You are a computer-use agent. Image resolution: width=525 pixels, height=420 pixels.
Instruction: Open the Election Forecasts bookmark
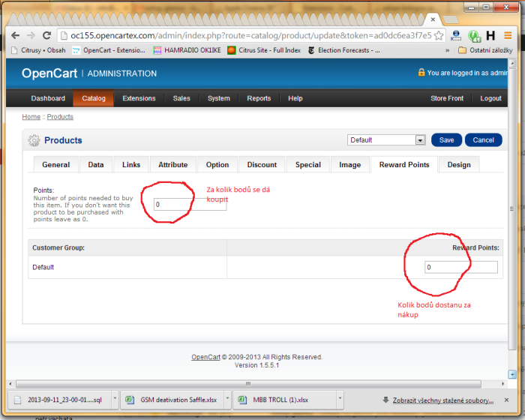344,50
